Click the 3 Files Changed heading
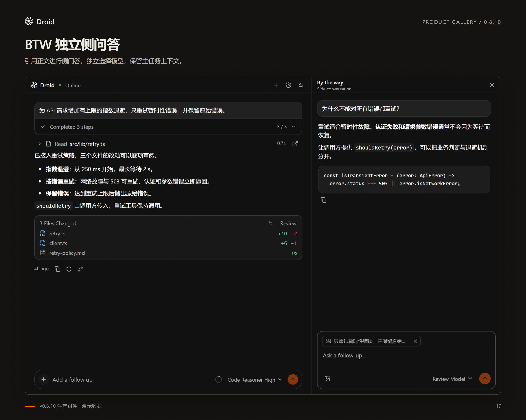Screen dimensions: 526x420 click(x=58, y=223)
